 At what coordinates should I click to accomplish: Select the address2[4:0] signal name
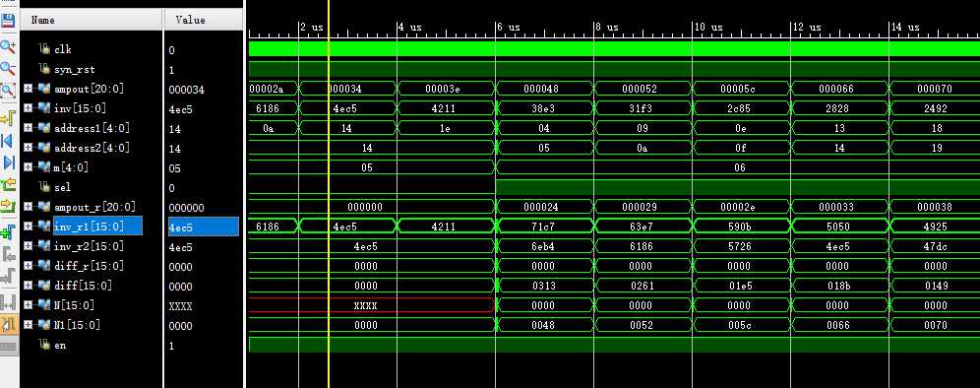click(x=92, y=149)
